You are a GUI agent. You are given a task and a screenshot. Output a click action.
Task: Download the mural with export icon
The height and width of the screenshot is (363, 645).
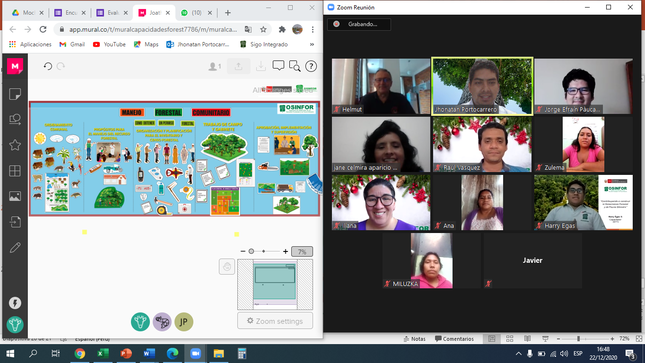coord(261,66)
